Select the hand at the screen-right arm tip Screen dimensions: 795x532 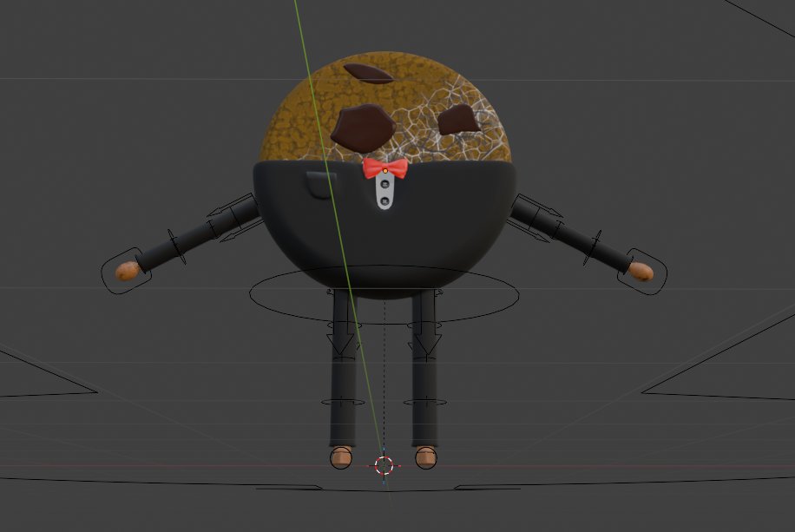tap(641, 272)
